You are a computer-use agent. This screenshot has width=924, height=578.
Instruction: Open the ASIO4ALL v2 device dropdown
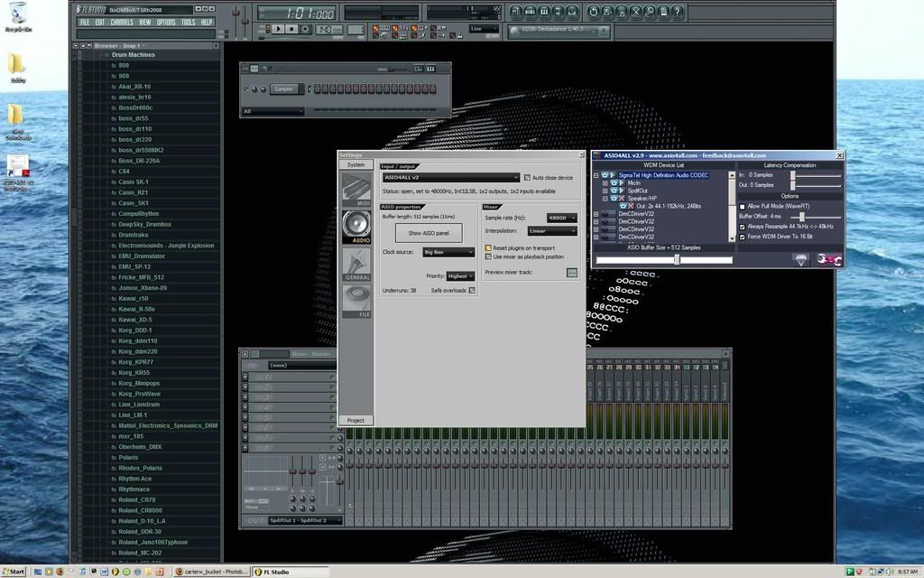coord(451,178)
